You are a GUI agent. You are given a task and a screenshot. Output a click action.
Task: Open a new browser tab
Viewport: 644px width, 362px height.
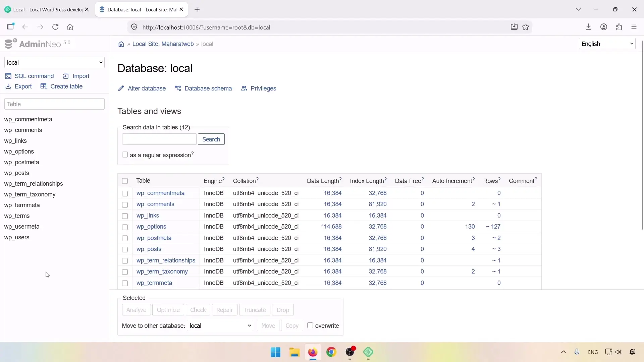pyautogui.click(x=197, y=10)
